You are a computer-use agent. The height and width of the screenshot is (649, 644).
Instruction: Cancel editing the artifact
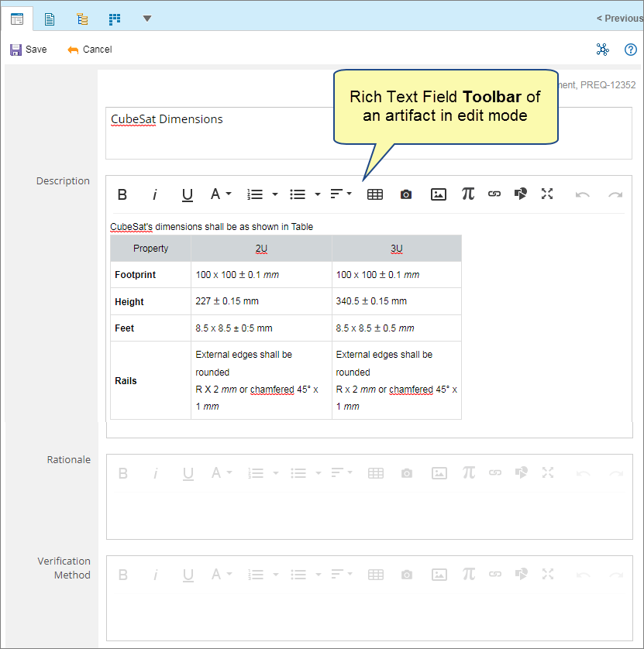90,50
